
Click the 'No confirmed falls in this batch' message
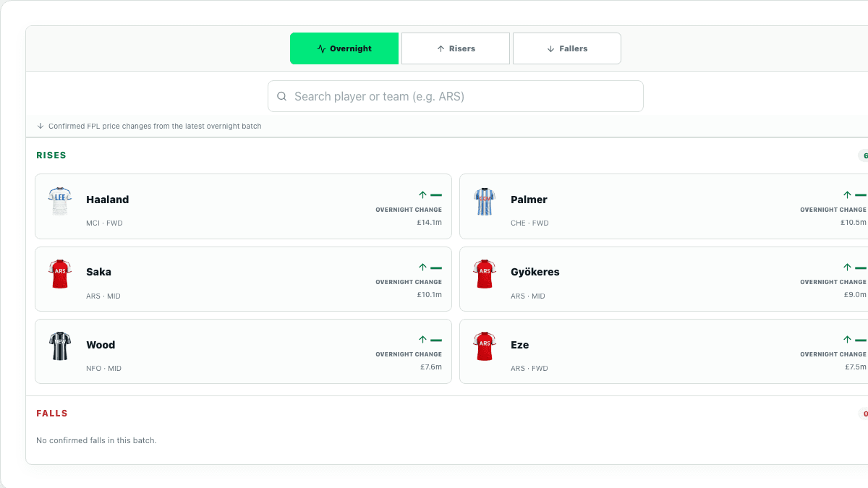click(96, 440)
